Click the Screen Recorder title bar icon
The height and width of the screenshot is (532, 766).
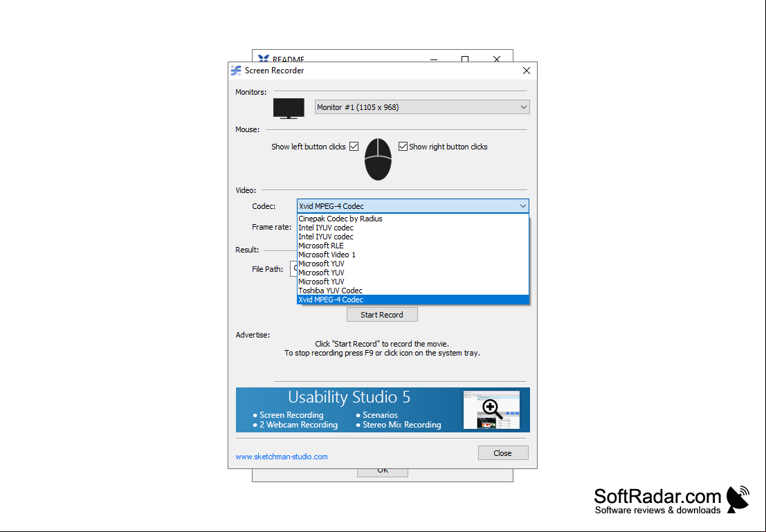pos(236,71)
